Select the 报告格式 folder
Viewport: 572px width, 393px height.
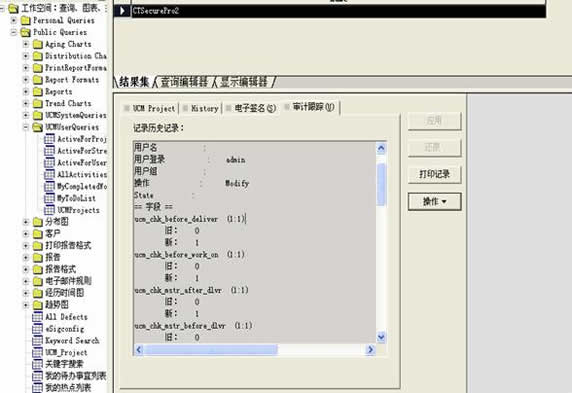pyautogui.click(x=61, y=269)
